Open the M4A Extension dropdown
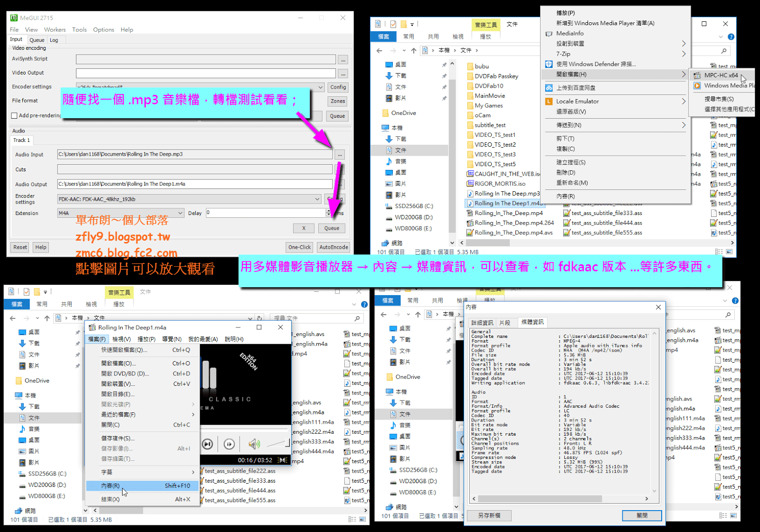The height and width of the screenshot is (532, 760). [x=180, y=213]
